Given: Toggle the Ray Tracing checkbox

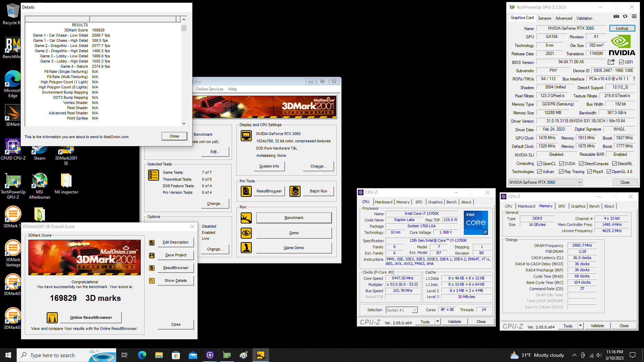Looking at the screenshot, I should click(x=561, y=172).
